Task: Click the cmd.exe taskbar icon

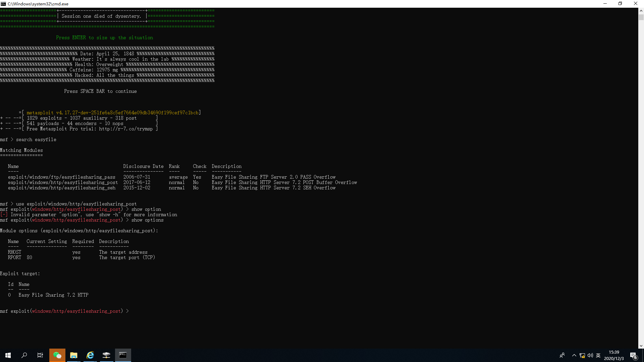Action: [x=123, y=355]
